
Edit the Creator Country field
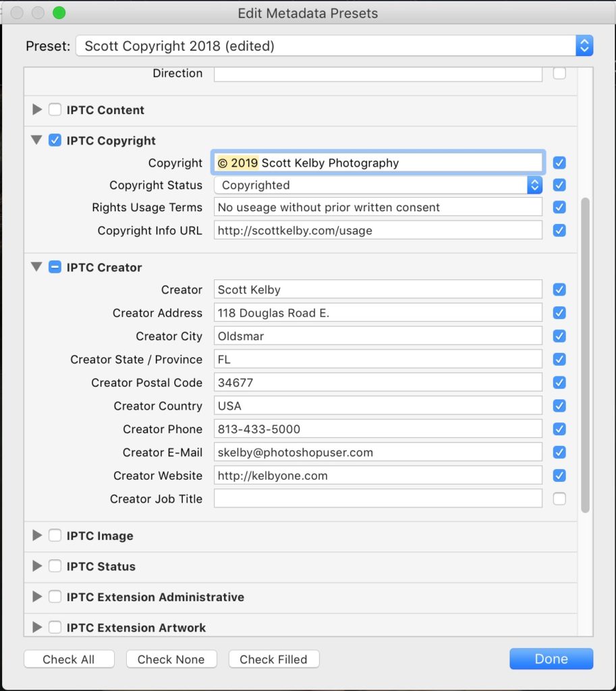pos(378,406)
